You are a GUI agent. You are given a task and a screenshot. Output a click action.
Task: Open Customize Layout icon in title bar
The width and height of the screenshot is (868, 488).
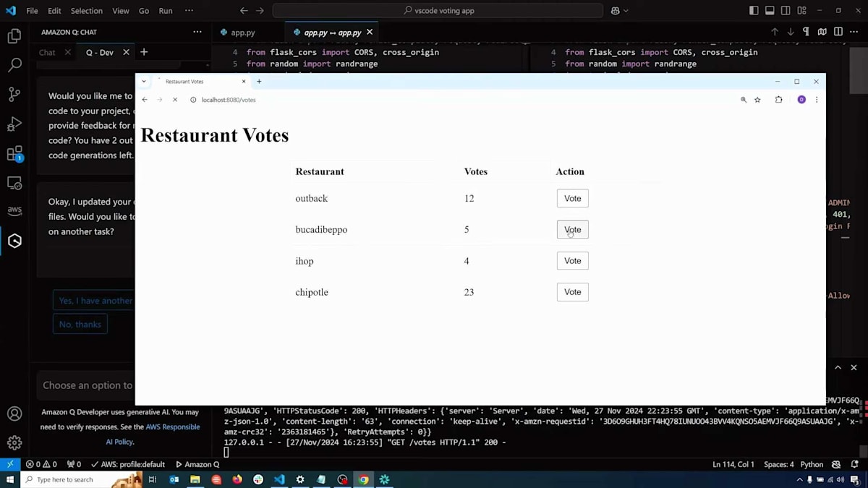(801, 11)
